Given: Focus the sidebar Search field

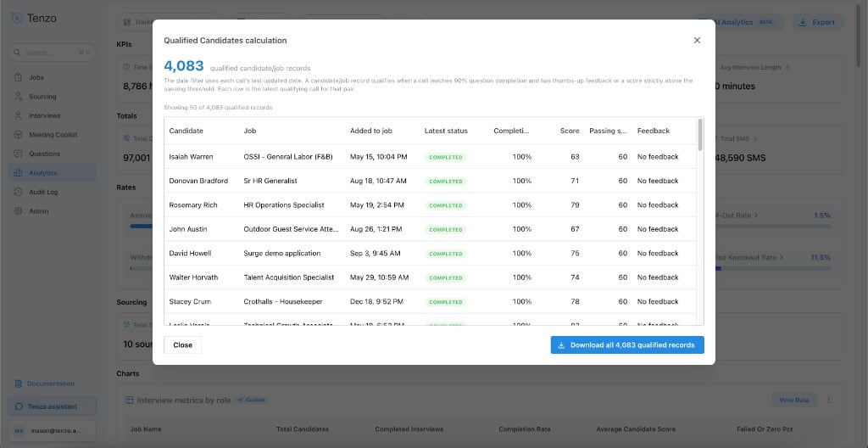Looking at the screenshot, I should click(x=52, y=53).
